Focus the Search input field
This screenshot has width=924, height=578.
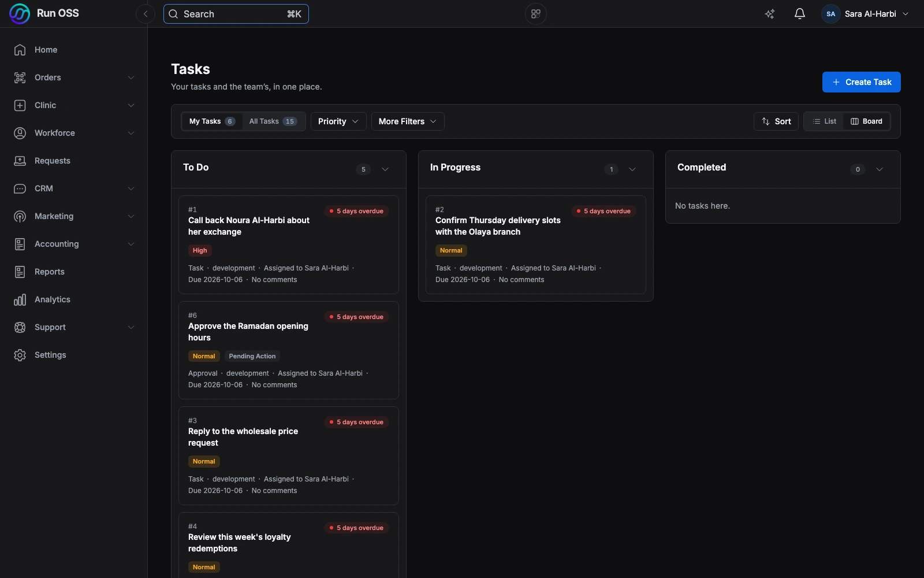[x=236, y=14]
